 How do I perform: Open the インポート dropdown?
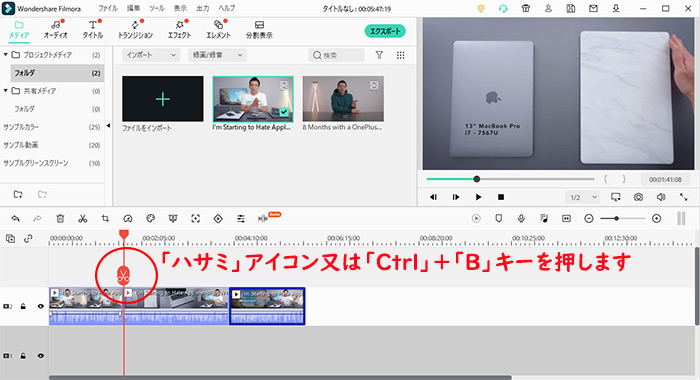click(x=151, y=55)
